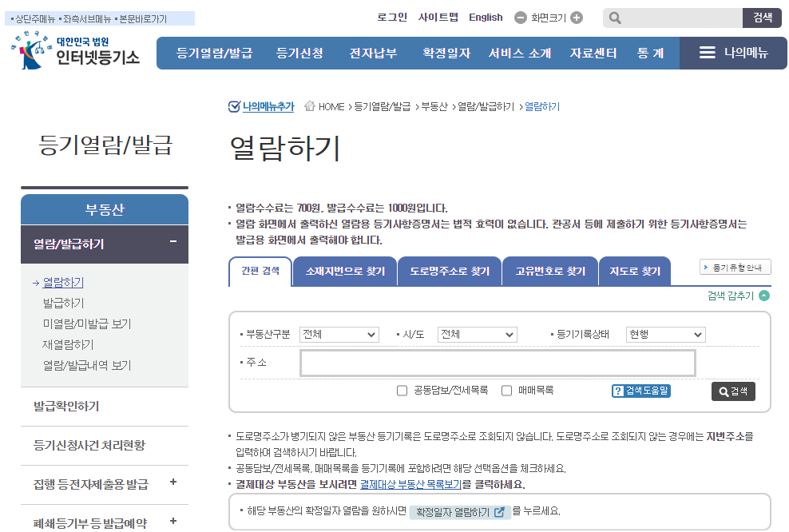Click the dark 검색 button with magnifier
Image resolution: width=789 pixels, height=532 pixels.
pos(733,391)
